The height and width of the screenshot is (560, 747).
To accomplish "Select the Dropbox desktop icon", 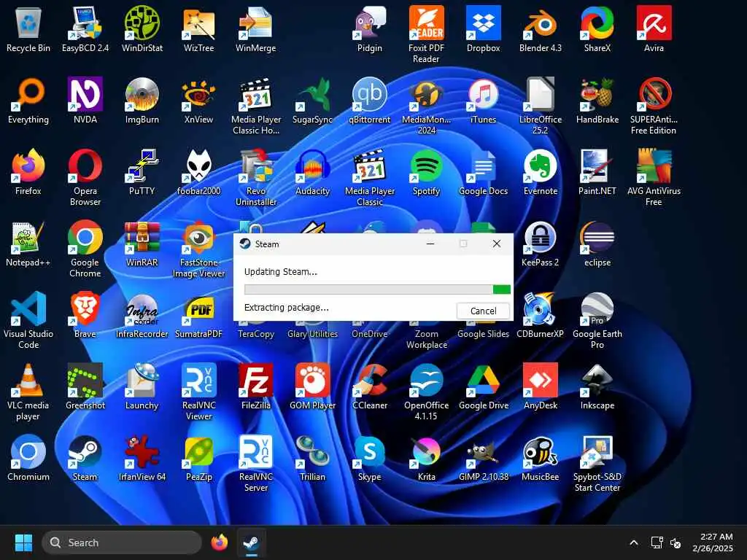I will click(x=484, y=28).
